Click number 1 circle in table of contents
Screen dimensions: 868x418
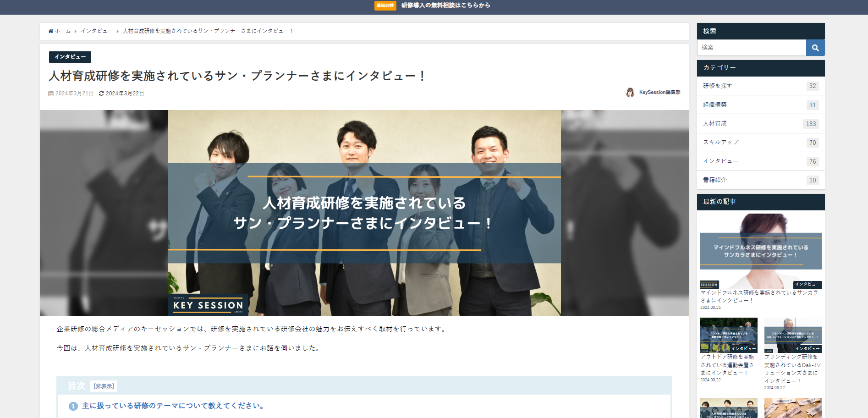tap(73, 406)
